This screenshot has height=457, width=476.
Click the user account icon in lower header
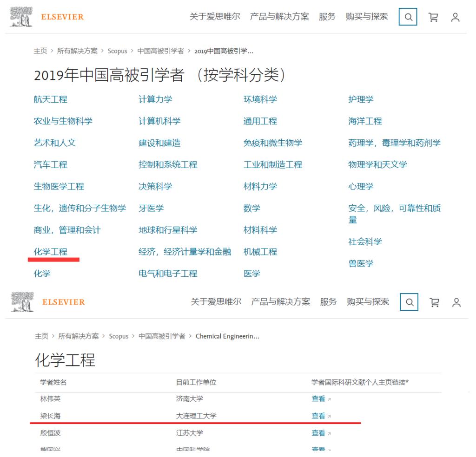(456, 302)
